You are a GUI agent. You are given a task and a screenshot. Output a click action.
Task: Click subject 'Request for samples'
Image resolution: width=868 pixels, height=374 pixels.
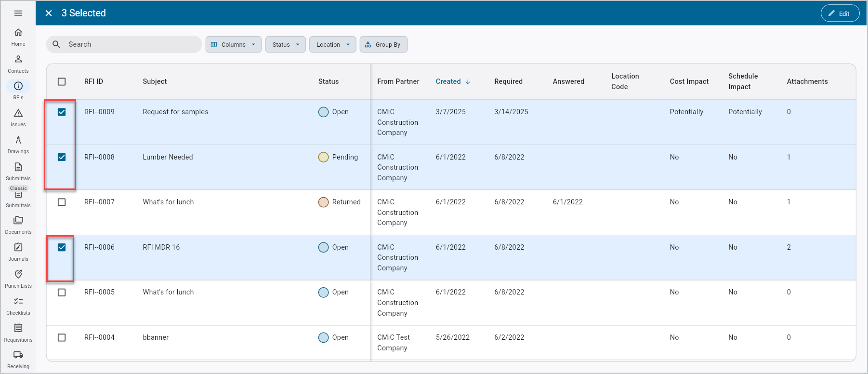coord(175,112)
